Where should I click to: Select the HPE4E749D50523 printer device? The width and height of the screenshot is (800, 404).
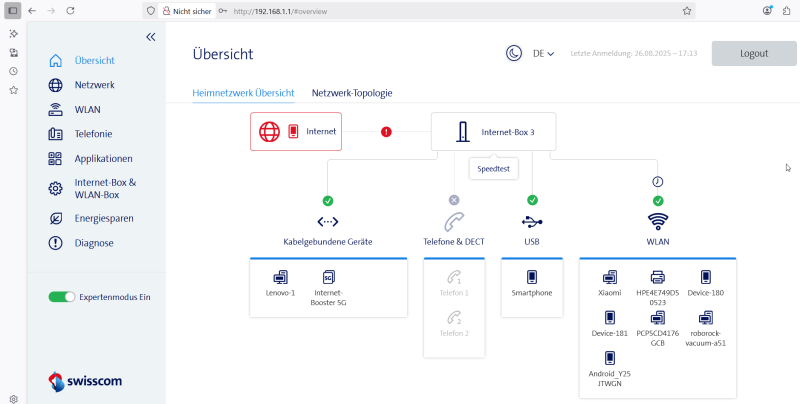click(657, 282)
